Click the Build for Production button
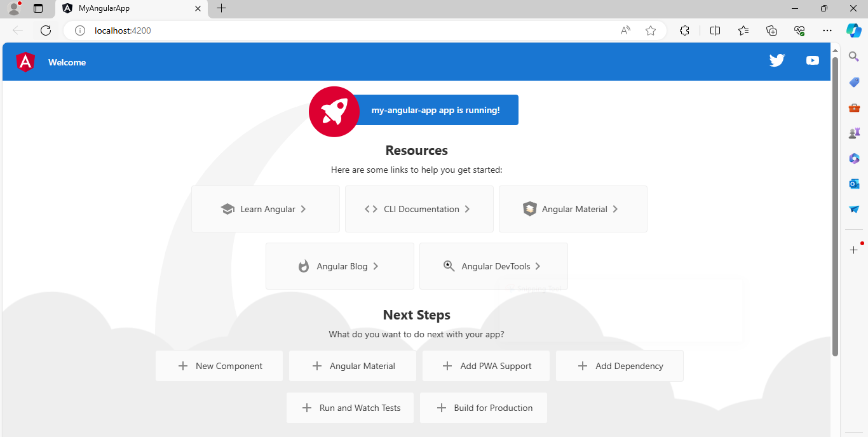 click(483, 407)
